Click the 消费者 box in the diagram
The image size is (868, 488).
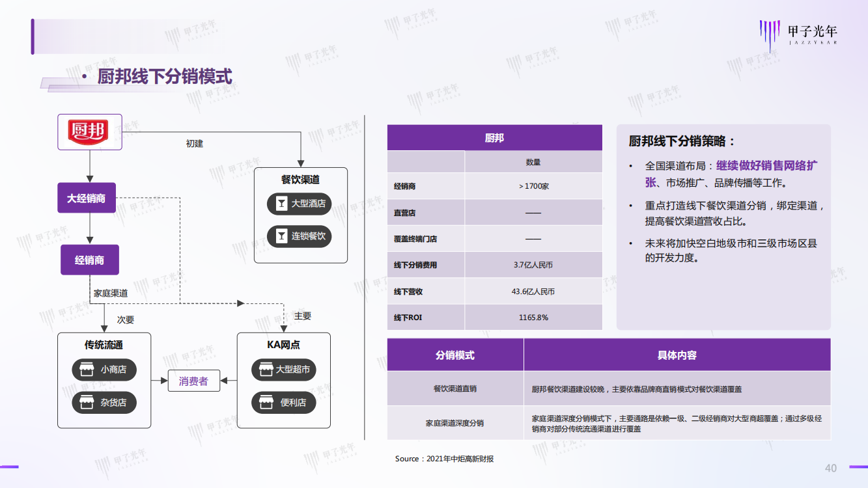[193, 381]
